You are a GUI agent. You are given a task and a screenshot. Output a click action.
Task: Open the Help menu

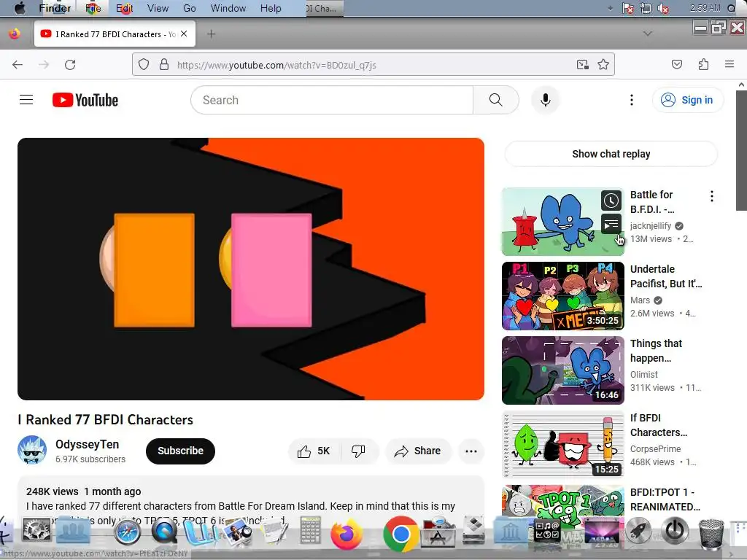[271, 8]
